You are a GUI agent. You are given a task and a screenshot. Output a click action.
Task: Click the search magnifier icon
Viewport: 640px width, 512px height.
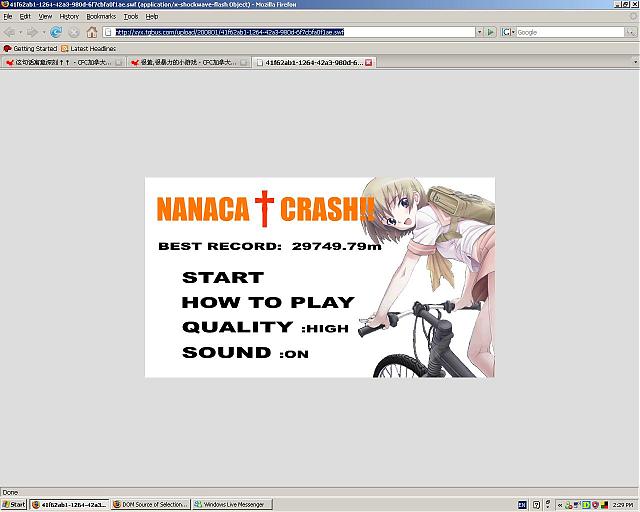630,32
